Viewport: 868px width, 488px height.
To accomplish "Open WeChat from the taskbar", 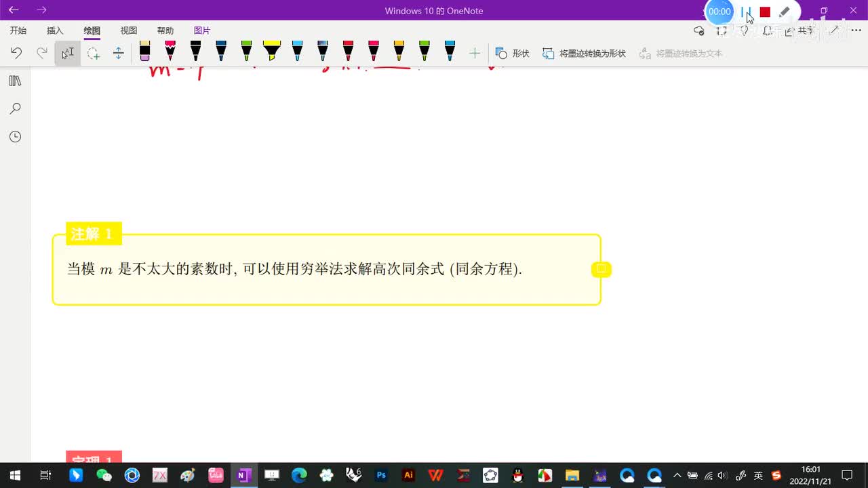I will pos(104,475).
